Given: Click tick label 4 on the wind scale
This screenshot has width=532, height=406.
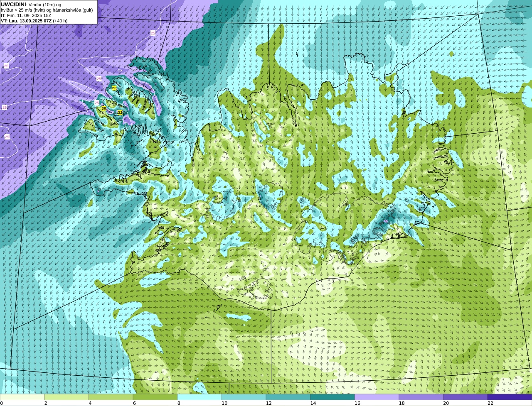Looking at the screenshot, I should [90, 403].
